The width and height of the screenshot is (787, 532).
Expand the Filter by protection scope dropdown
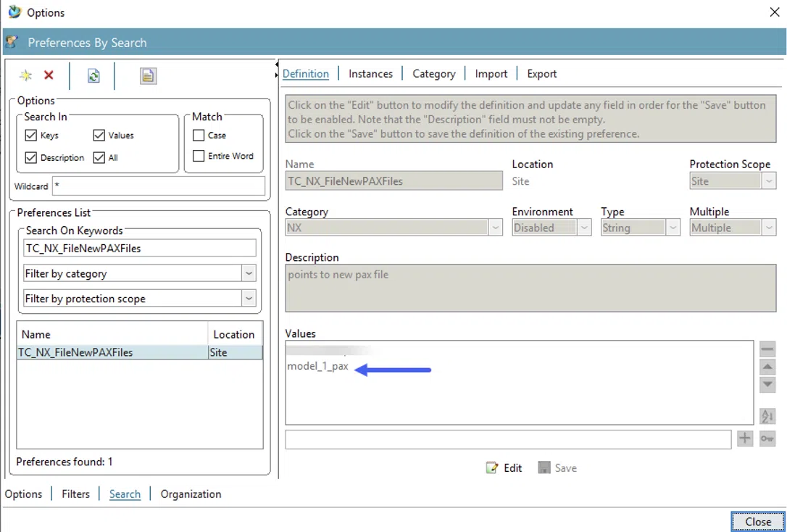tap(249, 299)
